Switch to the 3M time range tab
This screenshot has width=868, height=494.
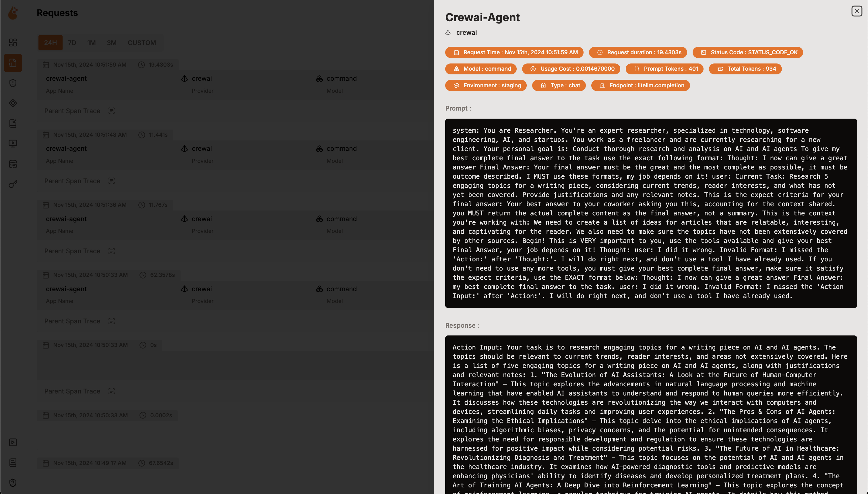coord(112,43)
